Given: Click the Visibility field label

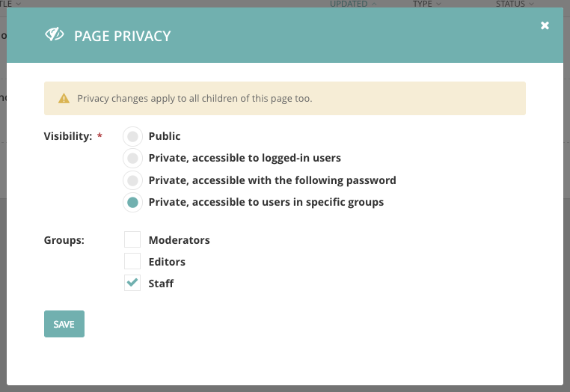Looking at the screenshot, I should point(68,136).
